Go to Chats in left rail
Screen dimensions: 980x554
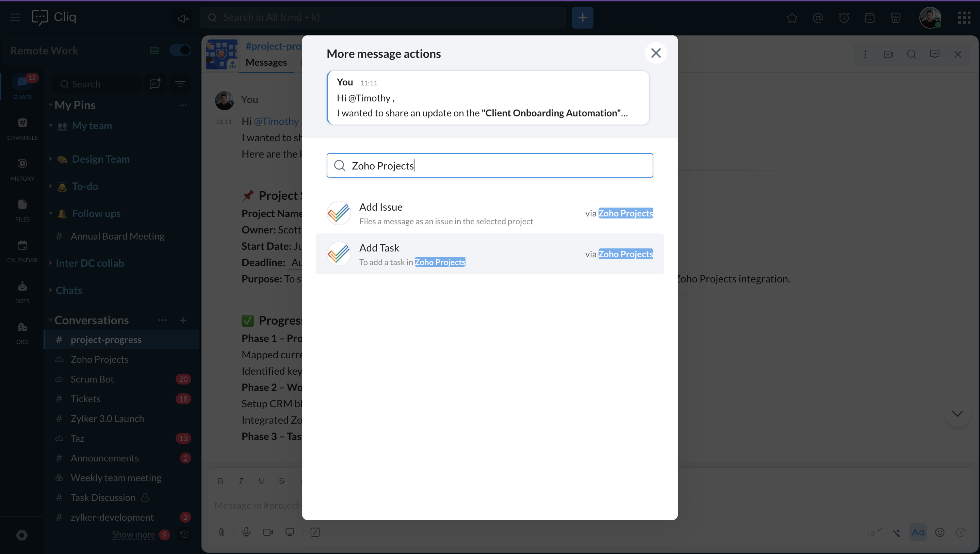click(x=22, y=87)
